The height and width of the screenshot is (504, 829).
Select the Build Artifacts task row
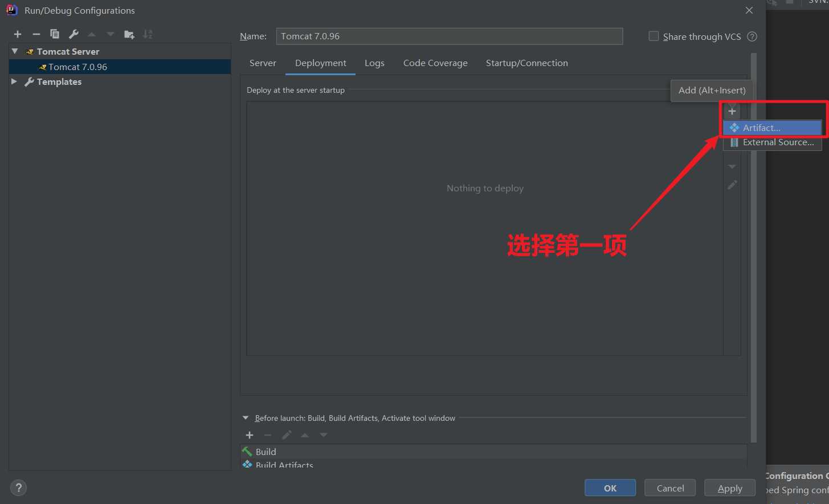(x=493, y=464)
